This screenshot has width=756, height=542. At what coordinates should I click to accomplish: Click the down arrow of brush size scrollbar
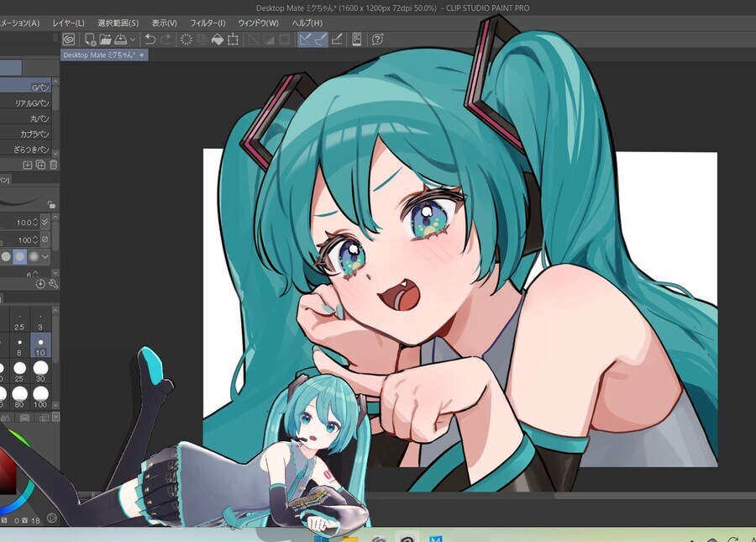point(55,405)
